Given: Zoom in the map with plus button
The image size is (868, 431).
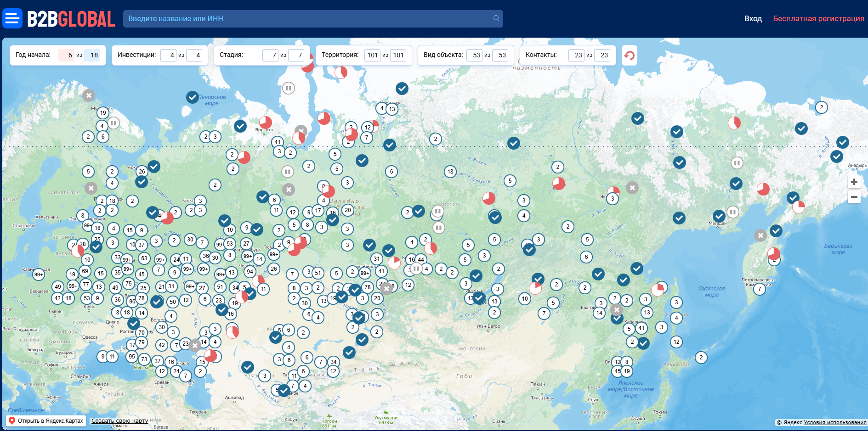Looking at the screenshot, I should coord(854,182).
